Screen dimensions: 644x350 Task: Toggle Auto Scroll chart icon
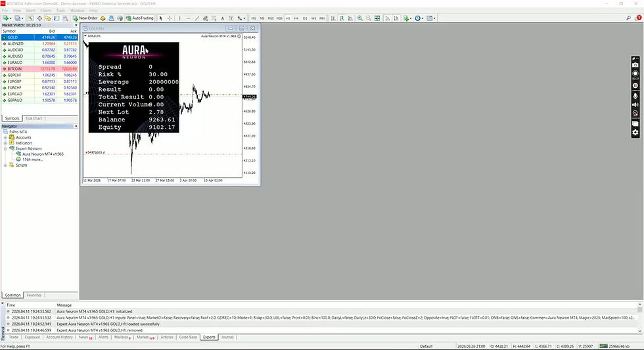coord(387,18)
